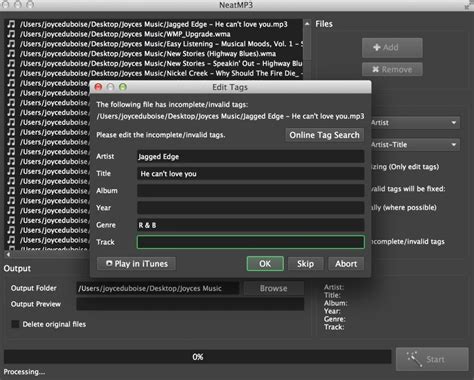Abort the tag editing process
The image size is (474, 380).
click(x=346, y=264)
